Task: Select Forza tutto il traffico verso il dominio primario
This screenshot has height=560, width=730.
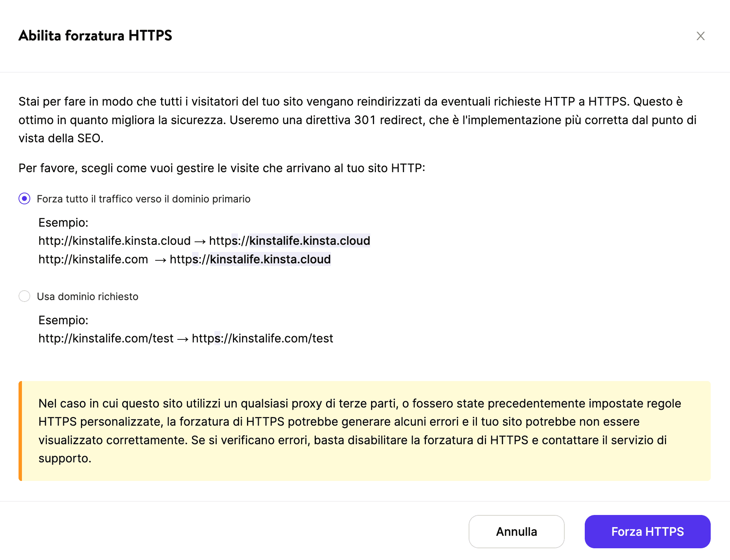Action: (x=24, y=198)
